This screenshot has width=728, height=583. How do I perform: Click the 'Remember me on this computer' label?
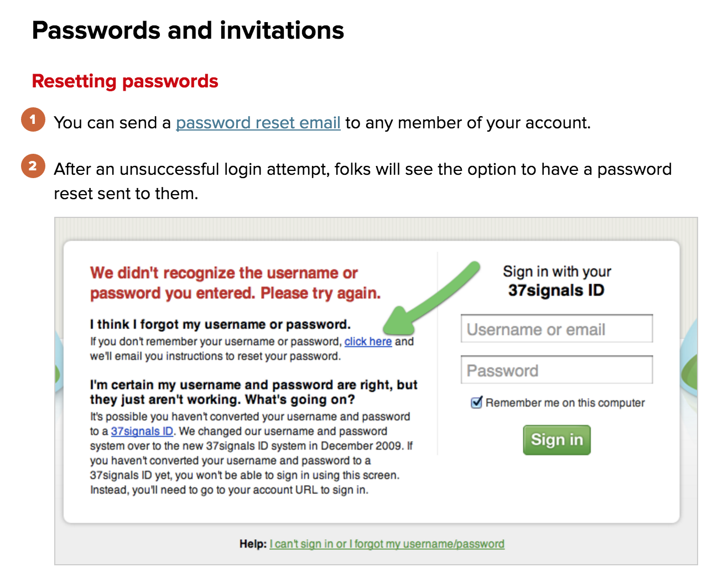coord(565,403)
